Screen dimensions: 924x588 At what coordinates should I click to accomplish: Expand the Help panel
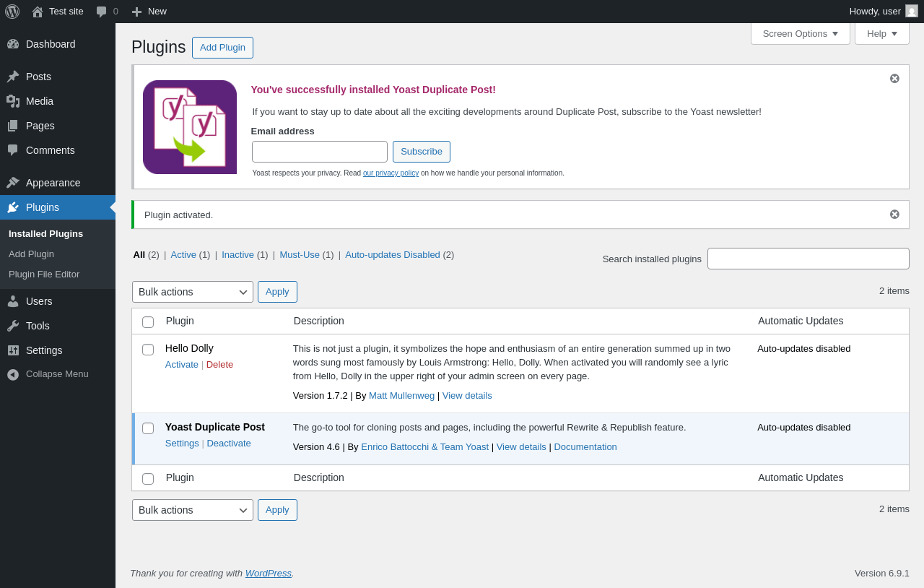(x=882, y=33)
